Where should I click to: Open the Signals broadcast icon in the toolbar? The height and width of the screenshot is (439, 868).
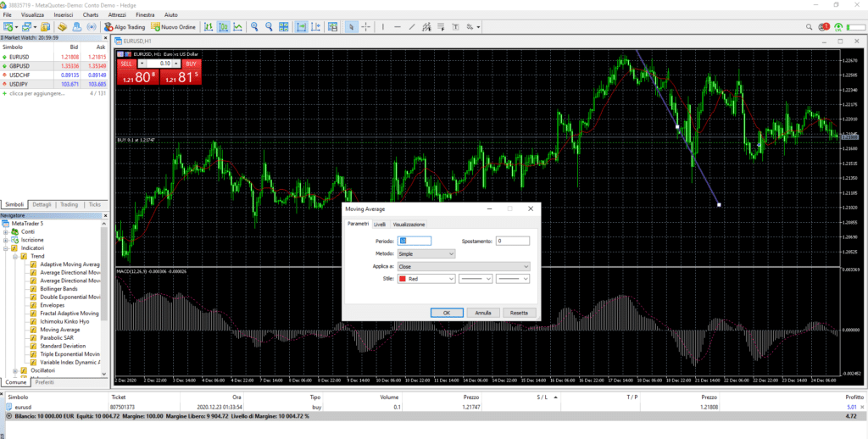pyautogui.click(x=92, y=26)
